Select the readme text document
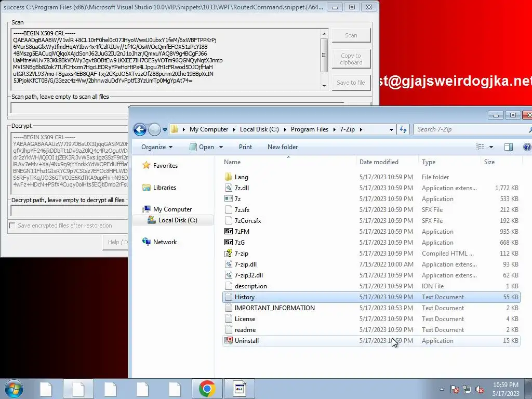The height and width of the screenshot is (399, 532). [371, 330]
